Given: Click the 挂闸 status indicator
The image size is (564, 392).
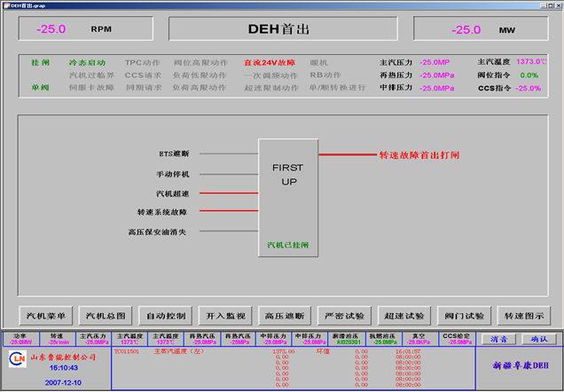Looking at the screenshot, I should click(40, 63).
